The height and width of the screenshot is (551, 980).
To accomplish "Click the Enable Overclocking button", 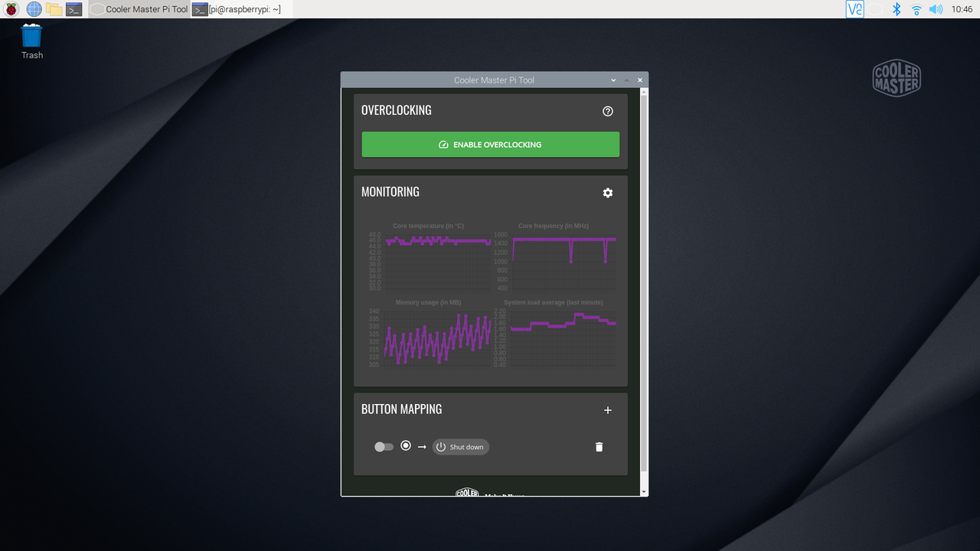I will [491, 145].
